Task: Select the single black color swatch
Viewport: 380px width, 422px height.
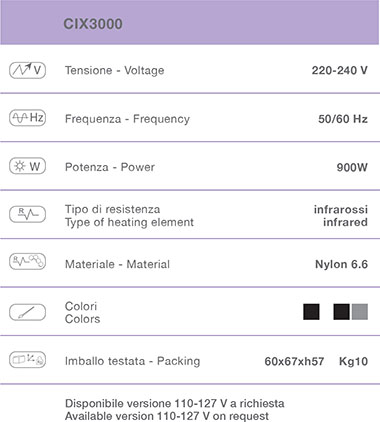Action: click(x=311, y=312)
